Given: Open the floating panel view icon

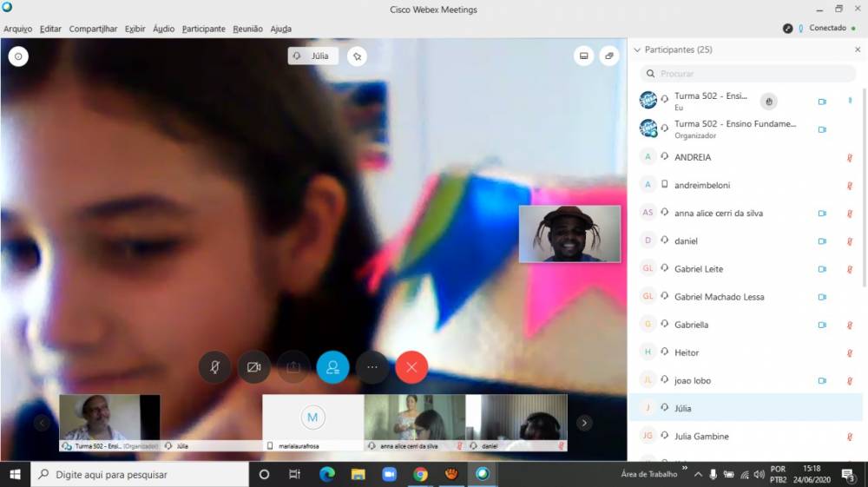Looking at the screenshot, I should [x=609, y=56].
